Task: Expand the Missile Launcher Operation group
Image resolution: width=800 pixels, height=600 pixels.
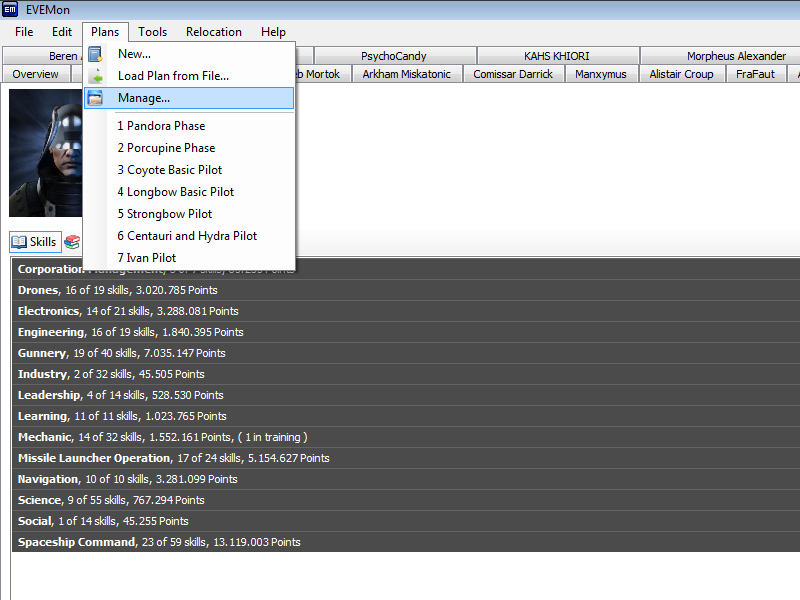Action: (x=406, y=458)
